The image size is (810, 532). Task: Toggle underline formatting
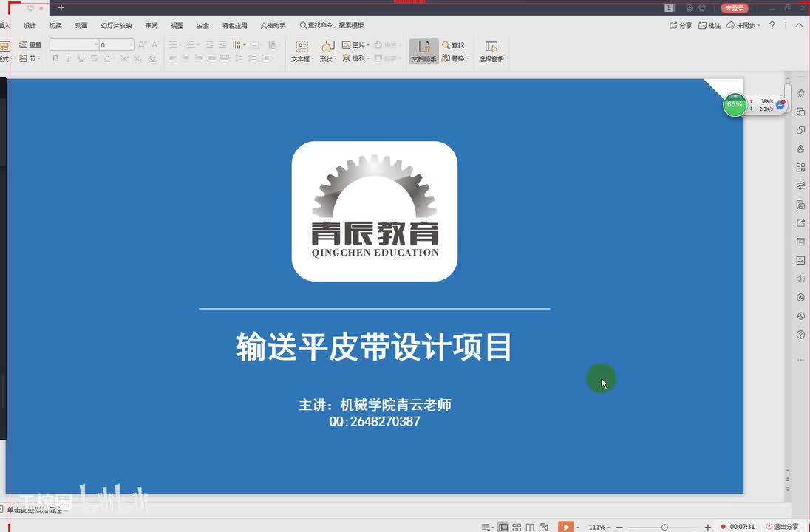[81, 58]
